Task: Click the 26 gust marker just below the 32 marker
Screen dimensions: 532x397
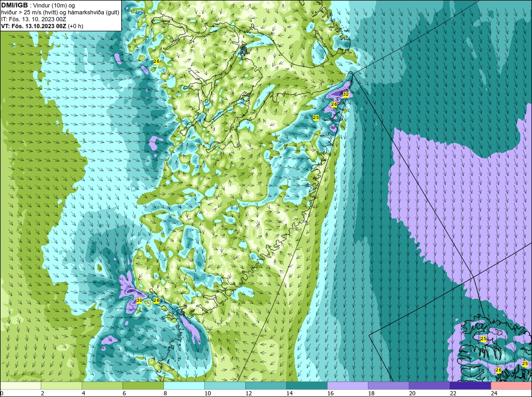Action: pos(334,104)
